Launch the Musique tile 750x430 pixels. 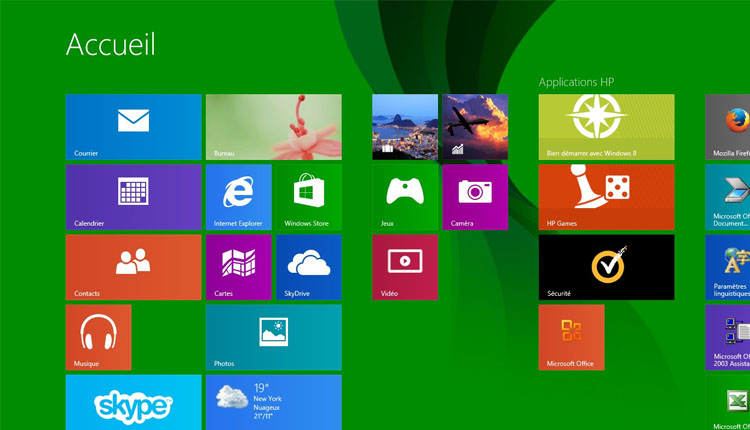[x=99, y=337]
